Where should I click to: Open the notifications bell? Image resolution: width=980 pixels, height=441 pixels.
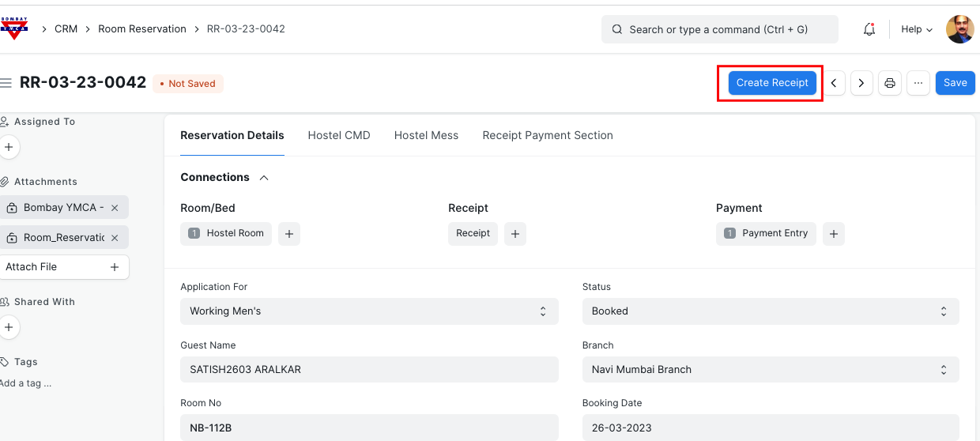point(869,29)
